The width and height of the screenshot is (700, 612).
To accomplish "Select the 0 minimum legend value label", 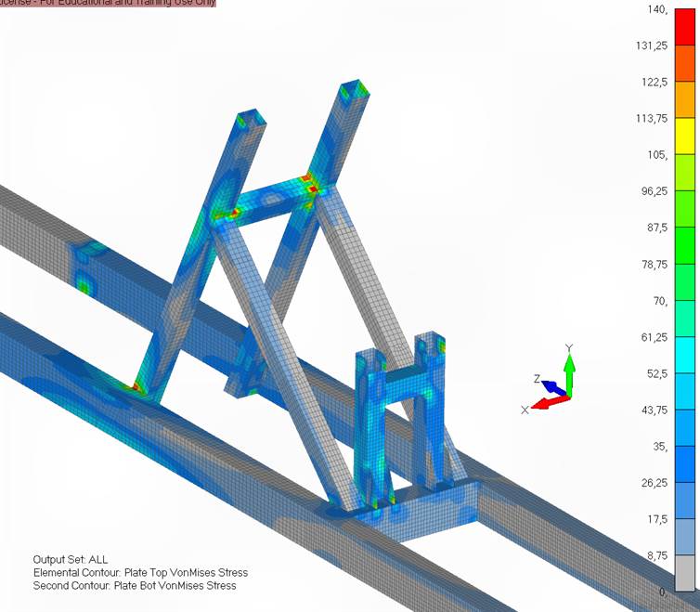I will 662,592.
